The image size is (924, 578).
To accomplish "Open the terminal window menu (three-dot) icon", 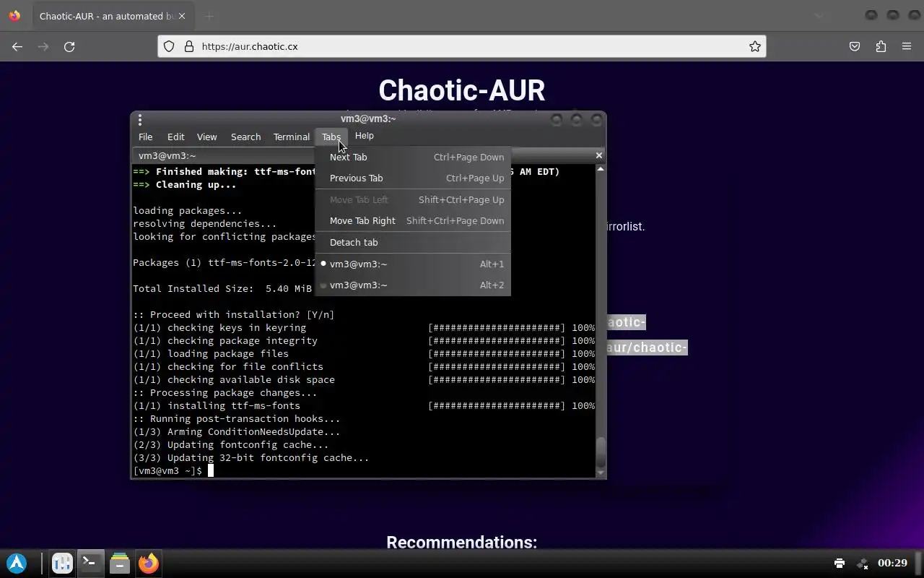I will (140, 120).
